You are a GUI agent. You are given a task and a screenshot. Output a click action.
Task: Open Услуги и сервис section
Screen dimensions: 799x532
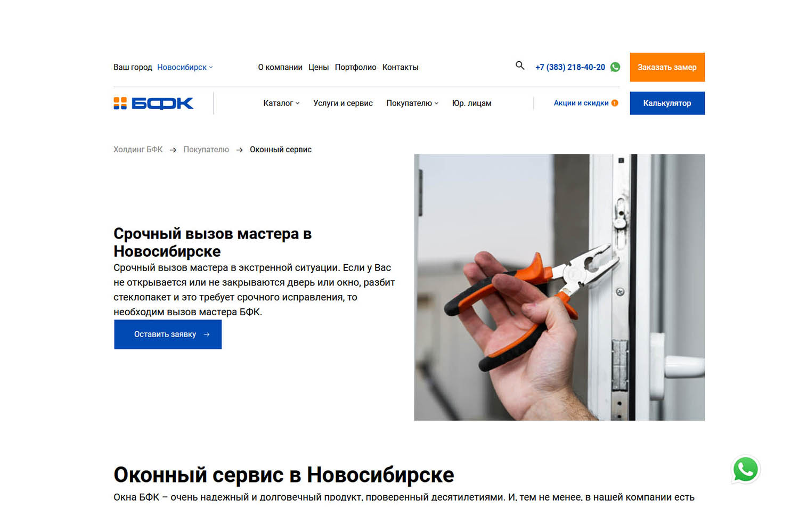point(343,103)
